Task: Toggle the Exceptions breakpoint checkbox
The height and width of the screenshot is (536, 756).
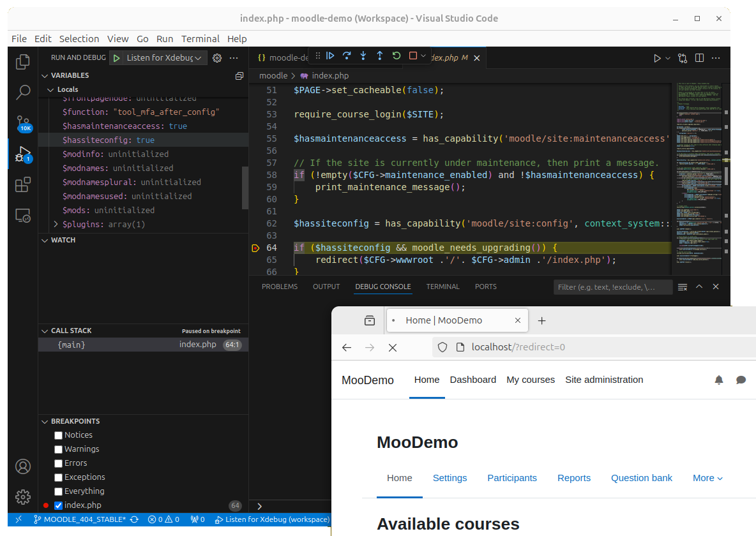Action: pos(58,477)
